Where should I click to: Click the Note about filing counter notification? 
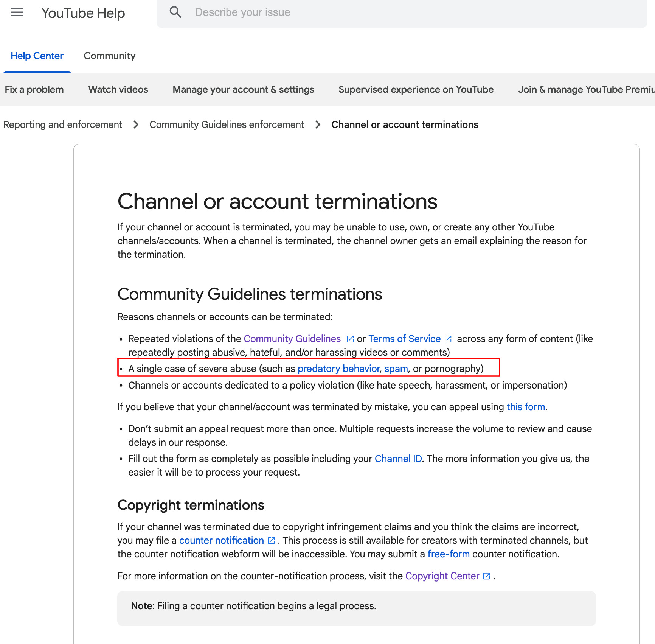point(357,608)
